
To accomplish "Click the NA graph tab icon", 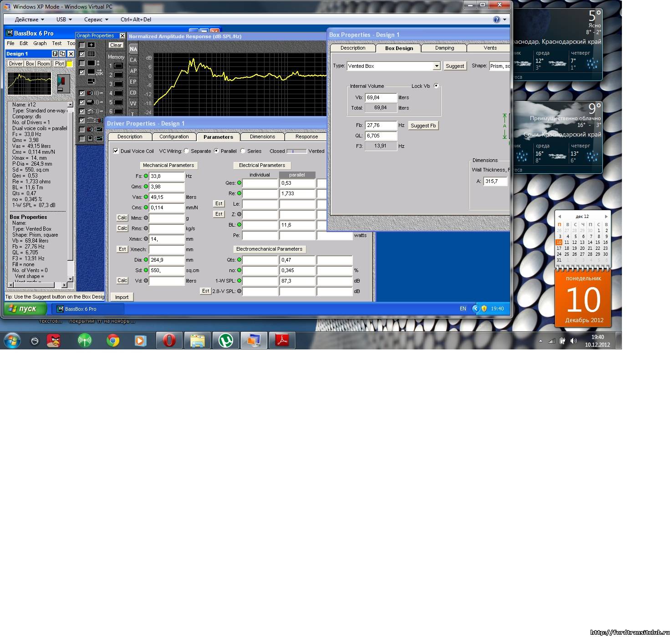I will tap(133, 49).
